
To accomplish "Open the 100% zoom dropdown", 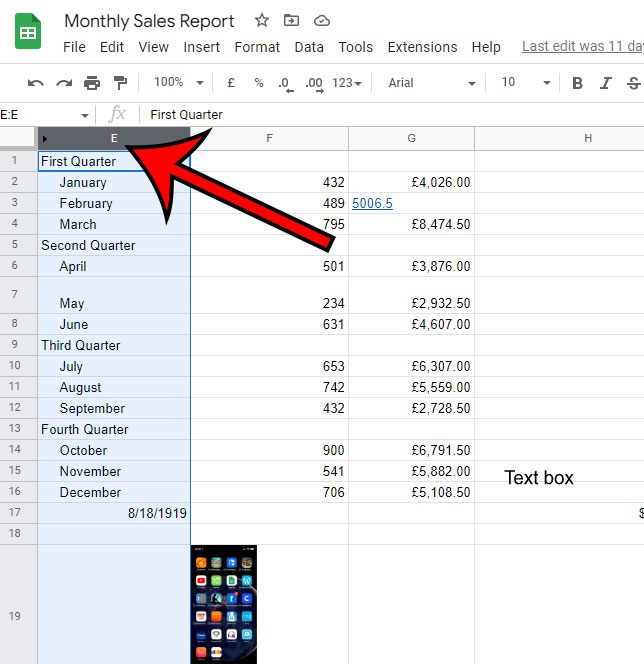I will click(x=178, y=83).
